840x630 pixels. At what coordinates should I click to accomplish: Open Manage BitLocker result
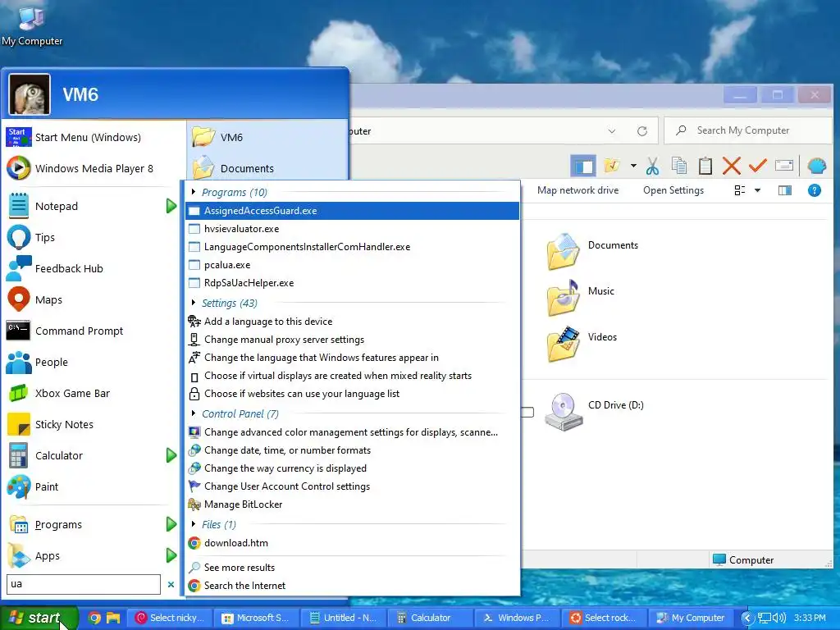352,504
